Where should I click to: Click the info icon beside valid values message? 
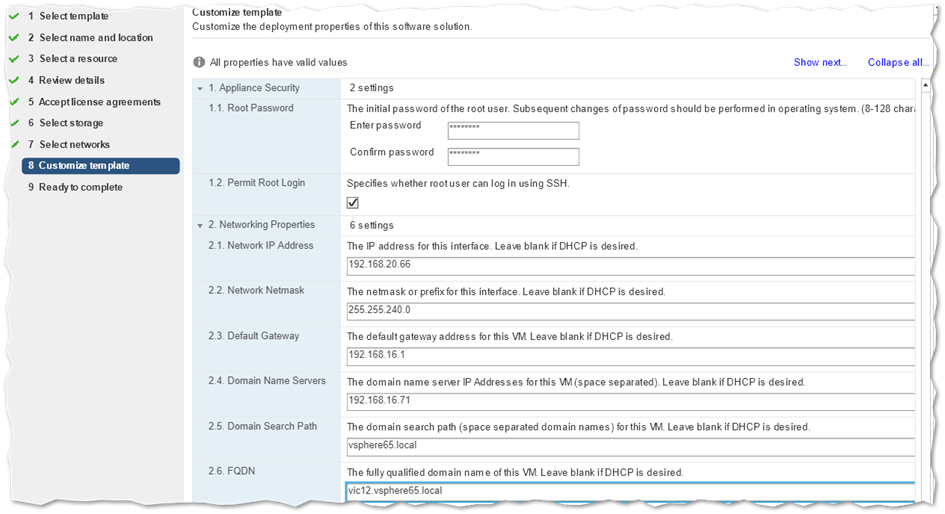(199, 62)
